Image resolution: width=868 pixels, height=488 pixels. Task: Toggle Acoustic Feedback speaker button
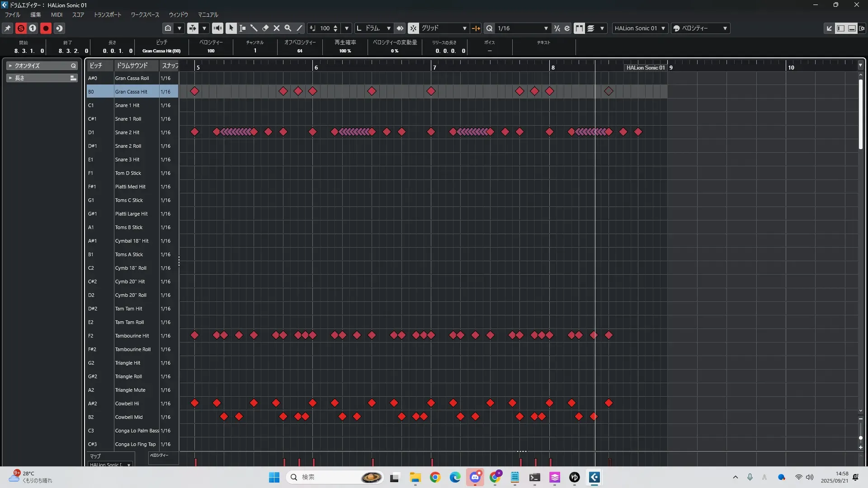(x=217, y=28)
